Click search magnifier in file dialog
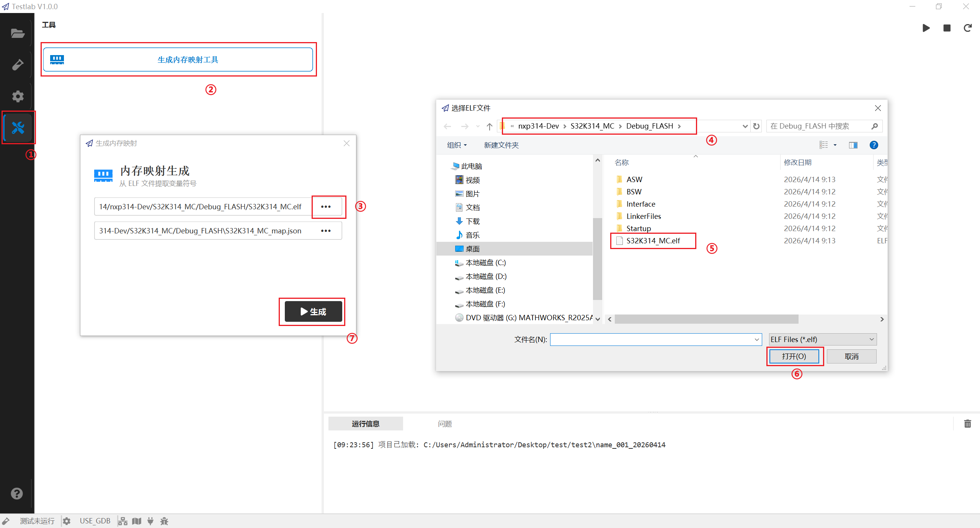 click(874, 126)
